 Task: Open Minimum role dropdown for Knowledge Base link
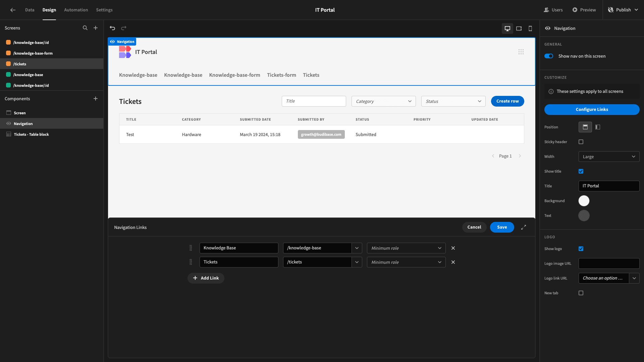tap(406, 248)
